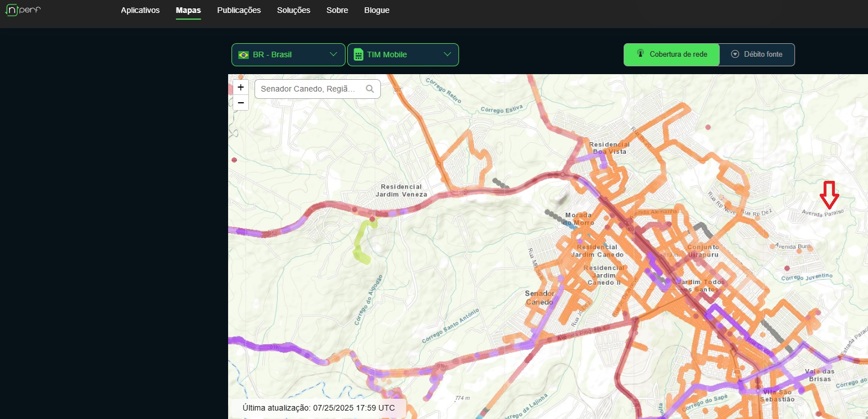
Task: Click the download arrow icon in Débito fonte
Action: [x=735, y=54]
